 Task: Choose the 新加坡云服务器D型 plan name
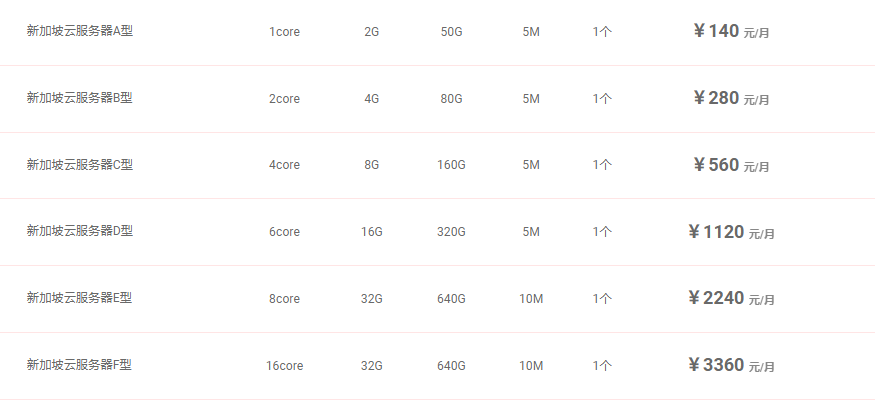80,231
